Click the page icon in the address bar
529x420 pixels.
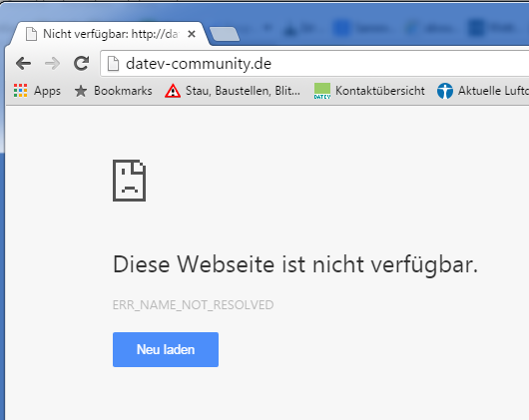113,64
